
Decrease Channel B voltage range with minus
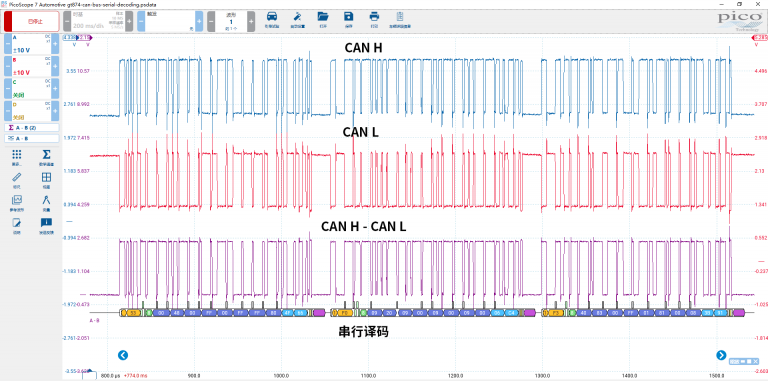pos(8,66)
